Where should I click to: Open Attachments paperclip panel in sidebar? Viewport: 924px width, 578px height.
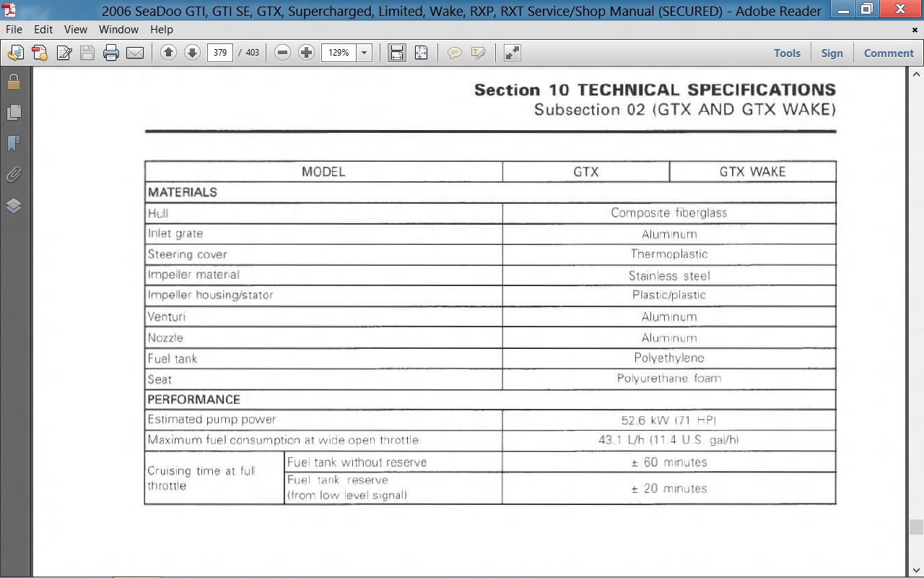[14, 174]
